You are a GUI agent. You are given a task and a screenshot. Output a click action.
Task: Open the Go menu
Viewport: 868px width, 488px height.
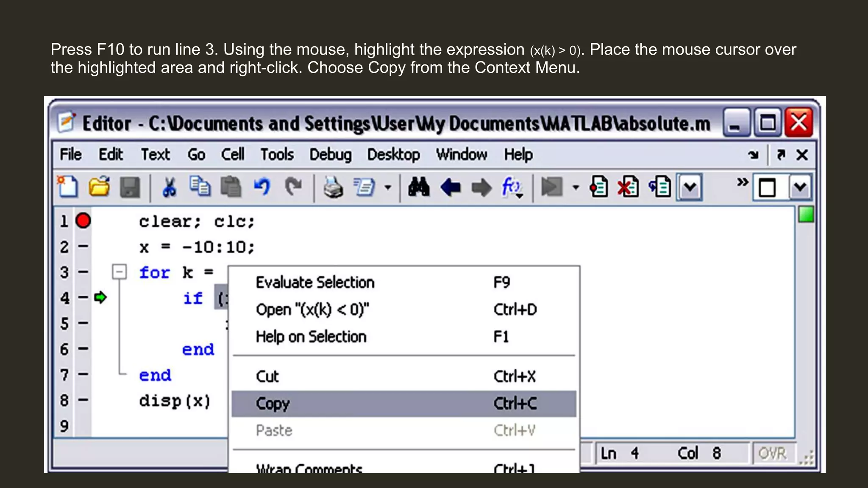(196, 155)
